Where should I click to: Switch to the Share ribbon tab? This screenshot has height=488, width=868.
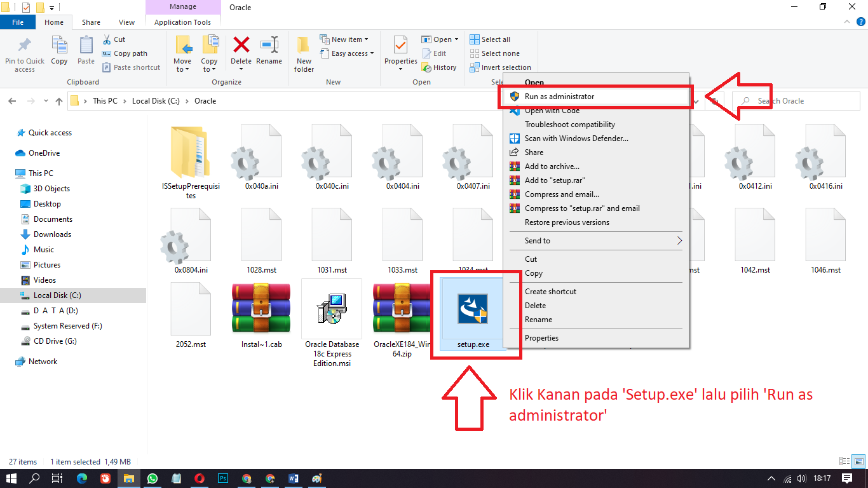tap(91, 22)
